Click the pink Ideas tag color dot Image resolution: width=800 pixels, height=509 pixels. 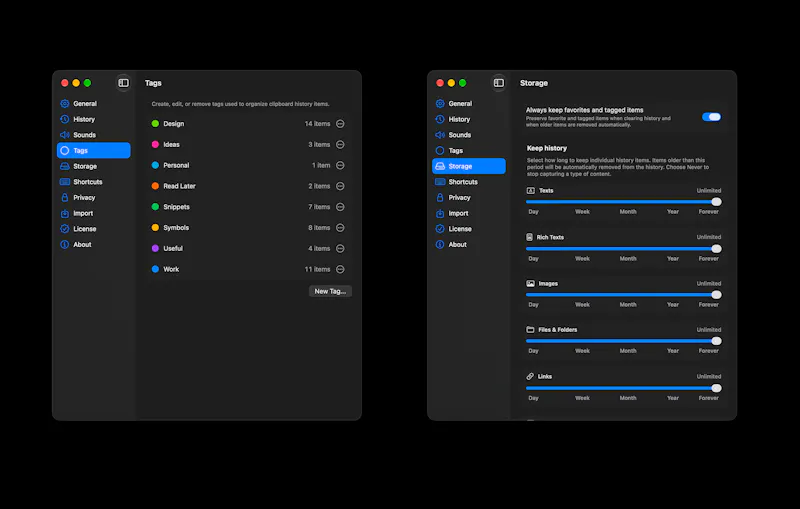[x=155, y=145]
